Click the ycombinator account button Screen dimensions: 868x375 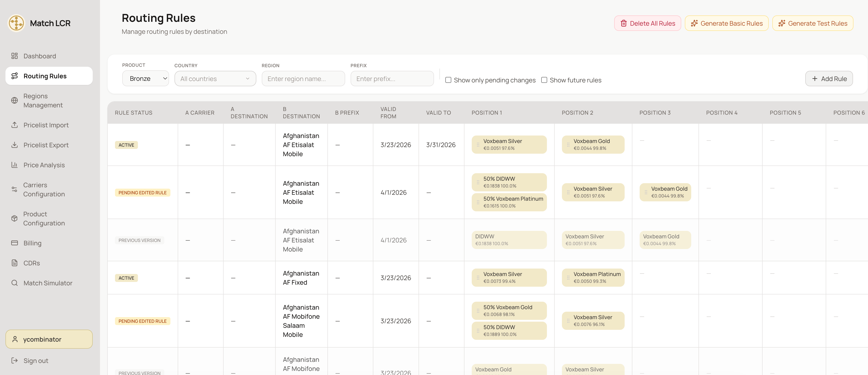(x=49, y=339)
